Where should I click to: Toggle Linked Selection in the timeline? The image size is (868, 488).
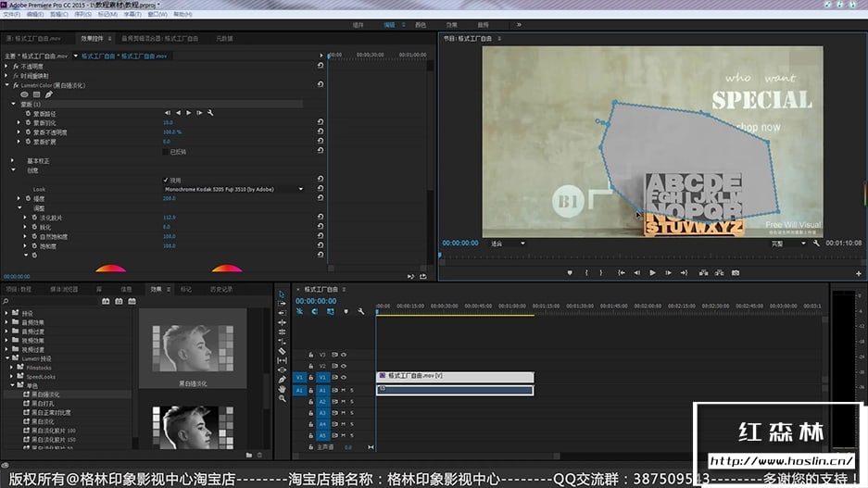(x=331, y=311)
